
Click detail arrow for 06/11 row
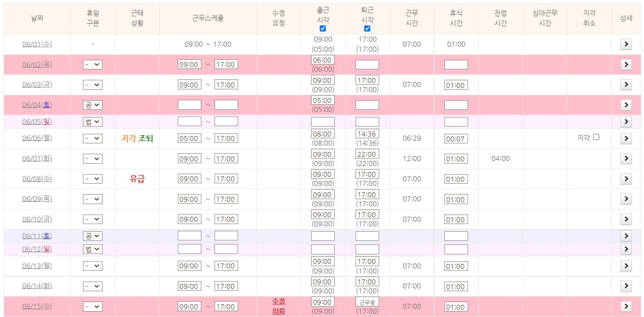click(x=626, y=236)
